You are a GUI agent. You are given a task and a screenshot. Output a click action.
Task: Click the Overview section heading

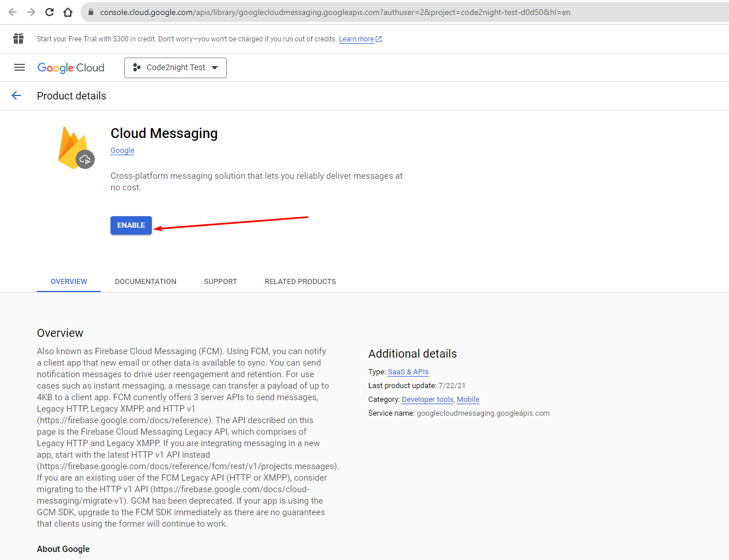click(60, 333)
